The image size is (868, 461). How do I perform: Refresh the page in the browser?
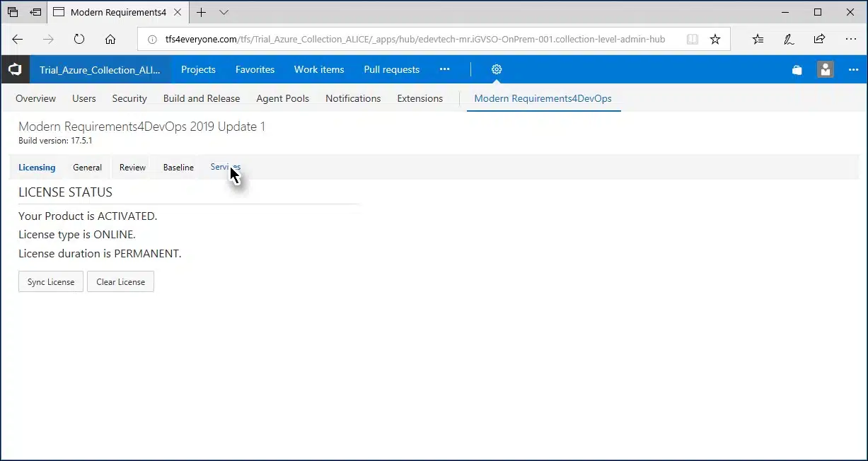point(79,40)
